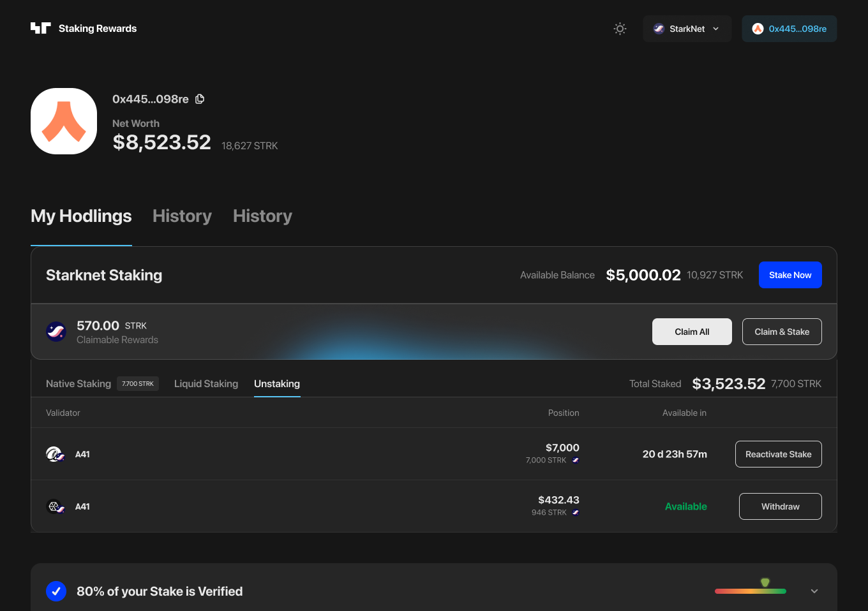The height and width of the screenshot is (611, 868).
Task: Click the Stake Now button
Action: [790, 275]
